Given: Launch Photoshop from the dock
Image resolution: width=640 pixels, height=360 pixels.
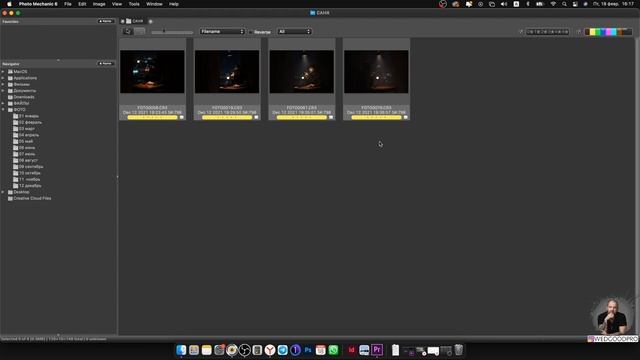Looking at the screenshot, I should tap(308, 350).
